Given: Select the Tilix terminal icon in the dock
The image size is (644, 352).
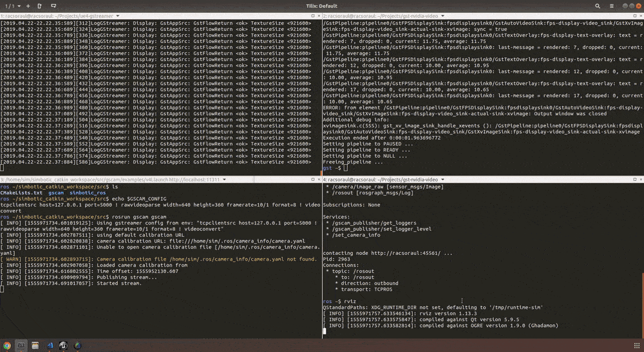Looking at the screenshot, I should click(x=21, y=346).
